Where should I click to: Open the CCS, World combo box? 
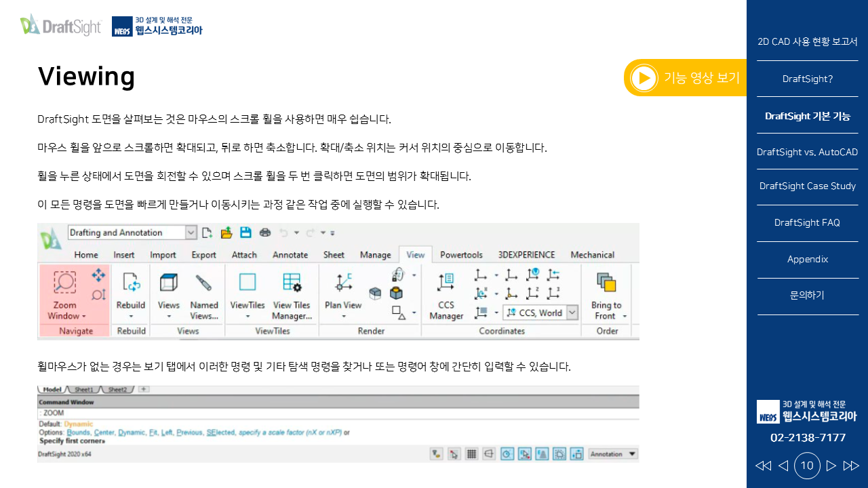[x=540, y=312]
